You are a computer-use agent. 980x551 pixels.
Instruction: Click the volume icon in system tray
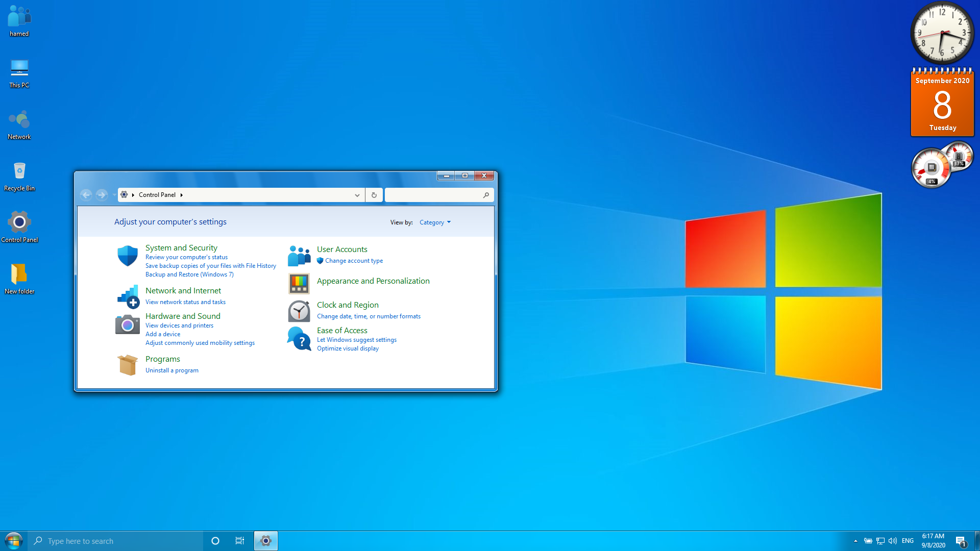click(x=893, y=541)
